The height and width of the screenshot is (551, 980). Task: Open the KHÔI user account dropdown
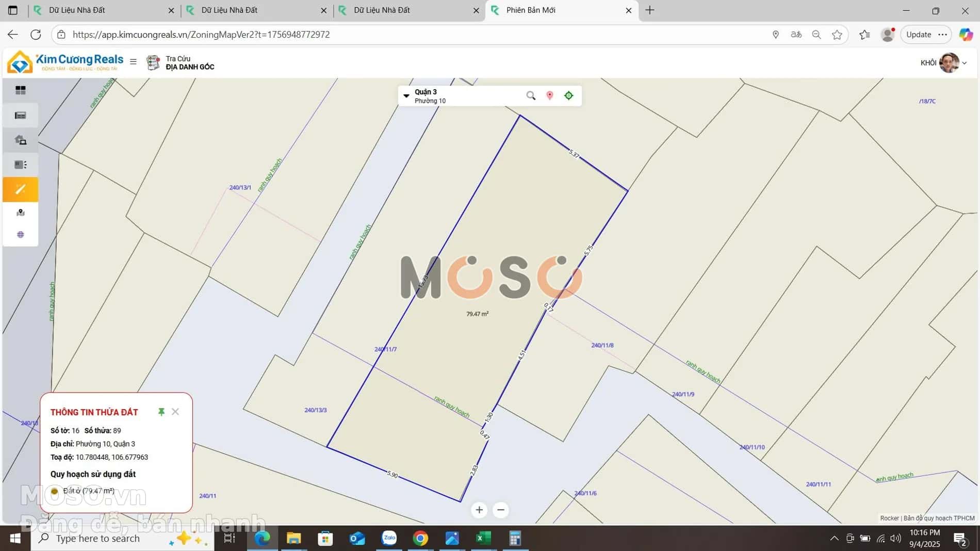(x=943, y=63)
